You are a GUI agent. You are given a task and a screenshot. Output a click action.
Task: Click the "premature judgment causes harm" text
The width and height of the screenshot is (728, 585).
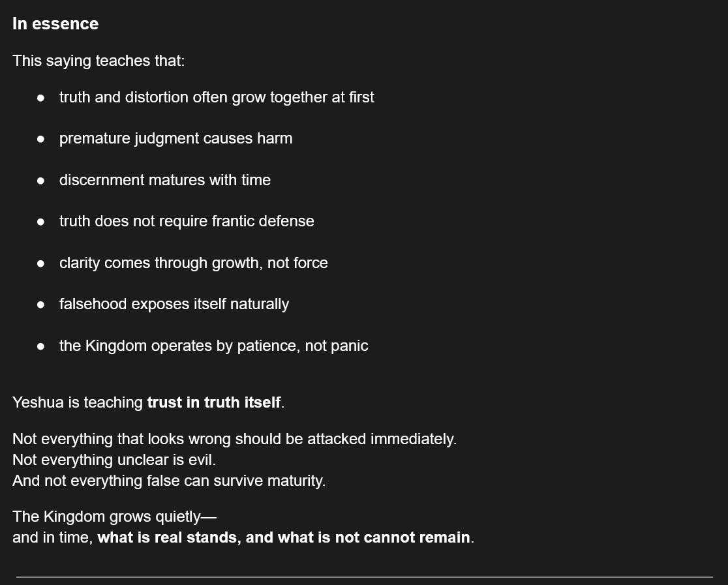pyautogui.click(x=175, y=139)
